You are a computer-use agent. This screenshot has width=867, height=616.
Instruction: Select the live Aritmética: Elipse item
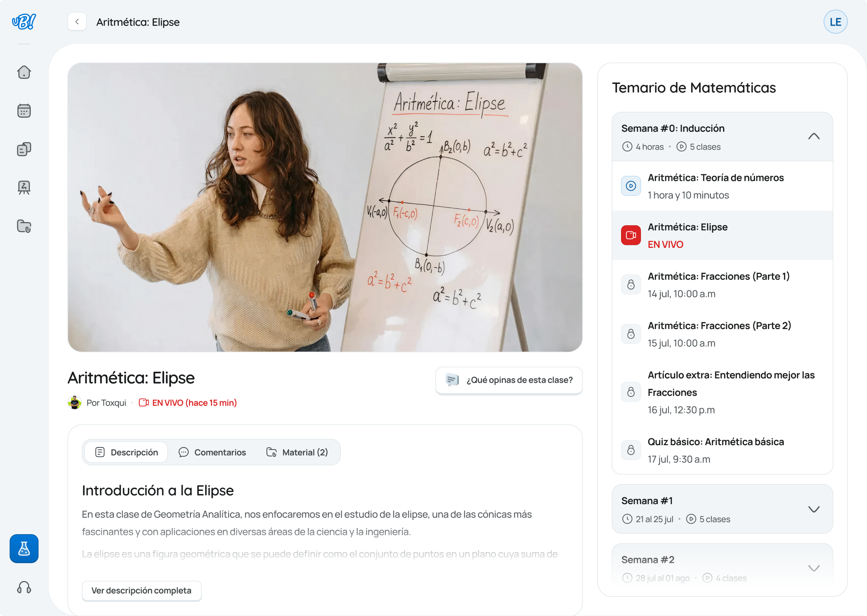(722, 235)
